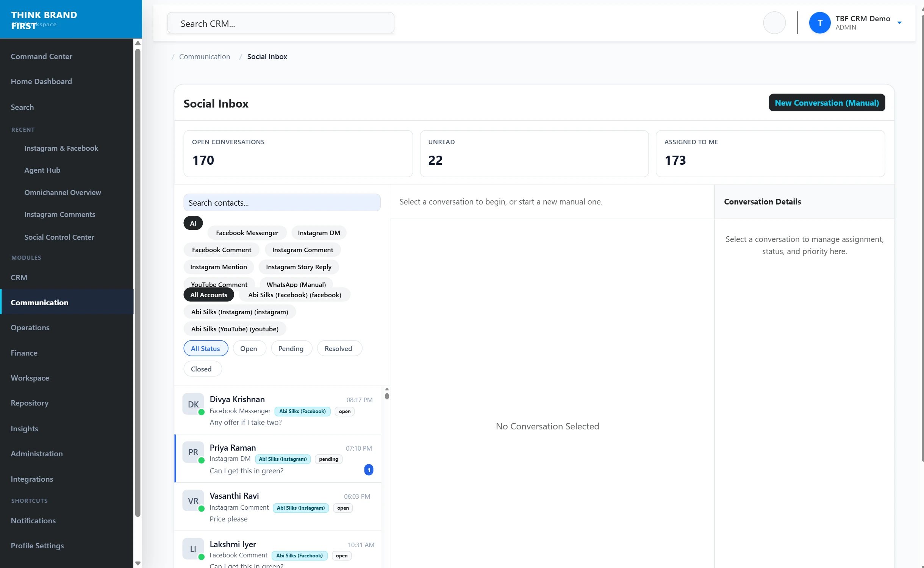Screen dimensions: 924x568
Task: Click the unread badge on Priya Raman
Action: tap(369, 470)
